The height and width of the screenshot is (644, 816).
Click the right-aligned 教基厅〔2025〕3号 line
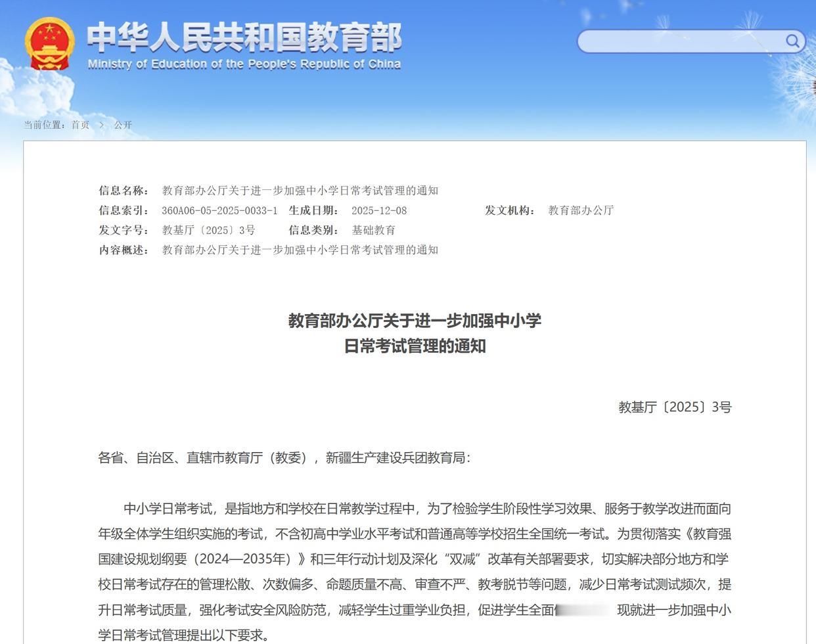click(x=675, y=407)
